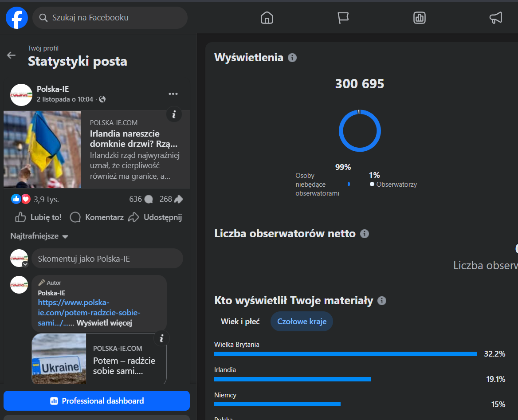Screen dimensions: 518x420
Task: Click the Skomentuj jako Polska-IE comment box
Action: pyautogui.click(x=107, y=259)
